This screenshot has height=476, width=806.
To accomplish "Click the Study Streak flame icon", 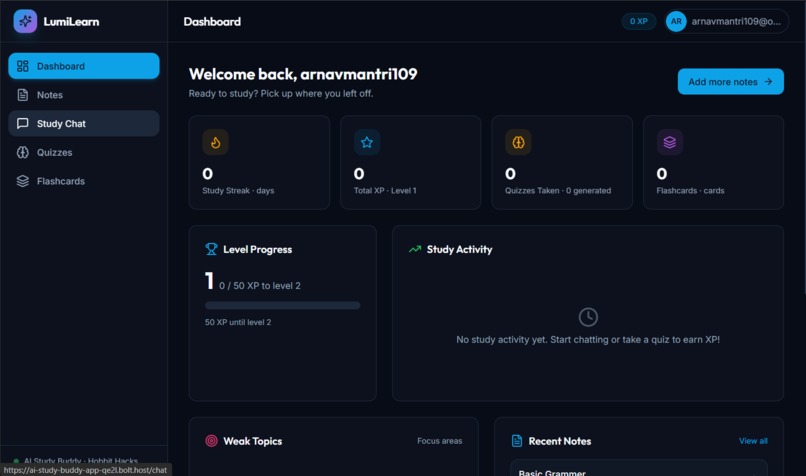I will [x=215, y=142].
